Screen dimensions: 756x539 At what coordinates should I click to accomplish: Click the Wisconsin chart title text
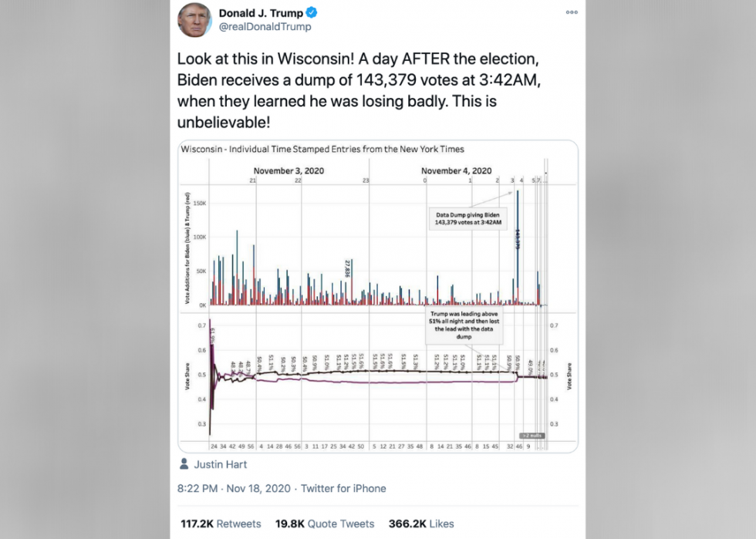(322, 149)
